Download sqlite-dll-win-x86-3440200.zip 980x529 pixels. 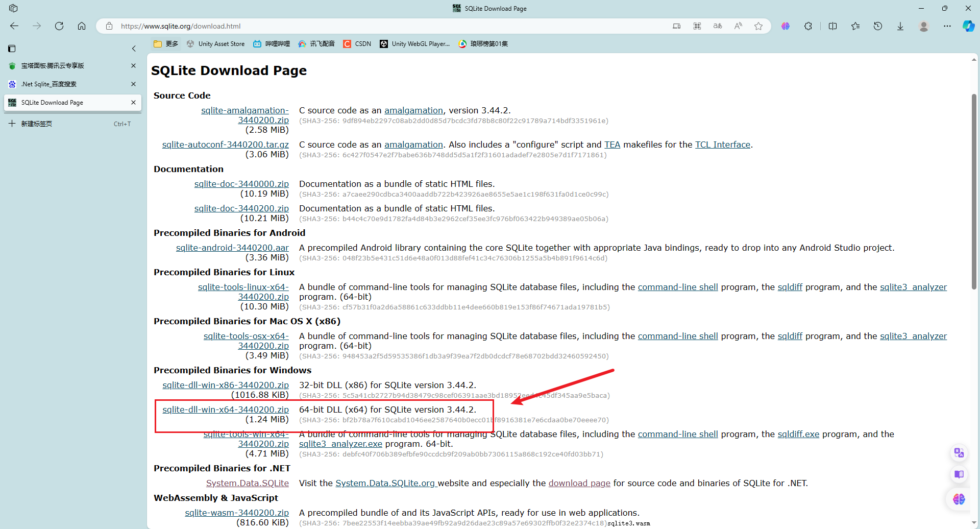tap(226, 385)
